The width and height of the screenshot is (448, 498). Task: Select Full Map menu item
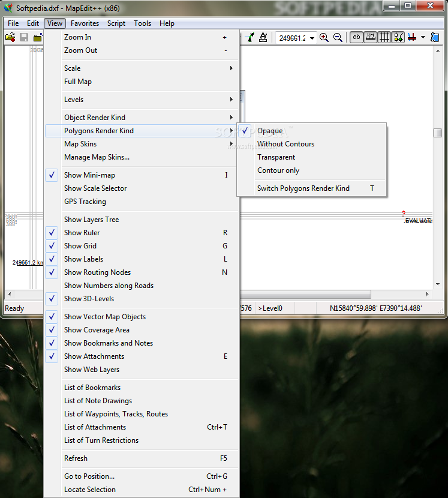pos(142,82)
